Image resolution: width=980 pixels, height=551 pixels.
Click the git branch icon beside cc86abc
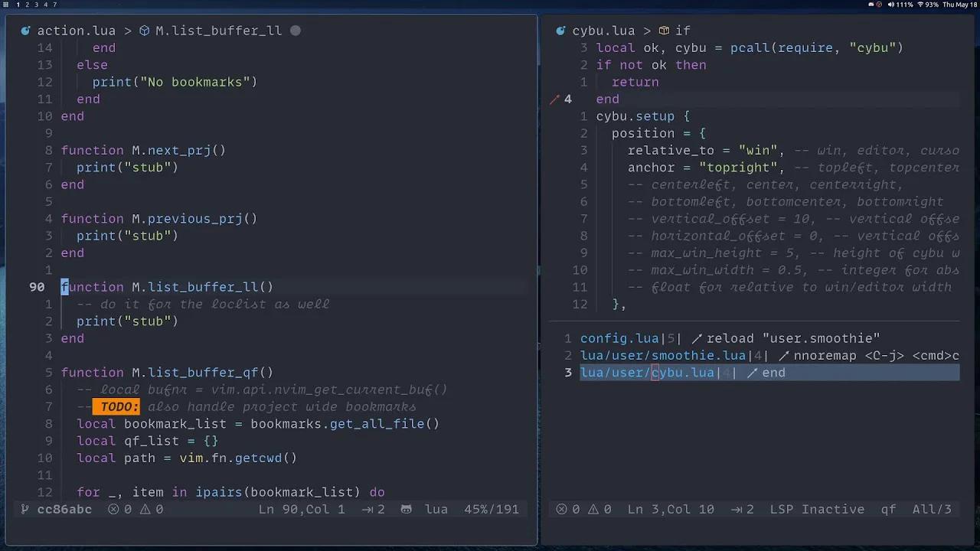point(24,509)
